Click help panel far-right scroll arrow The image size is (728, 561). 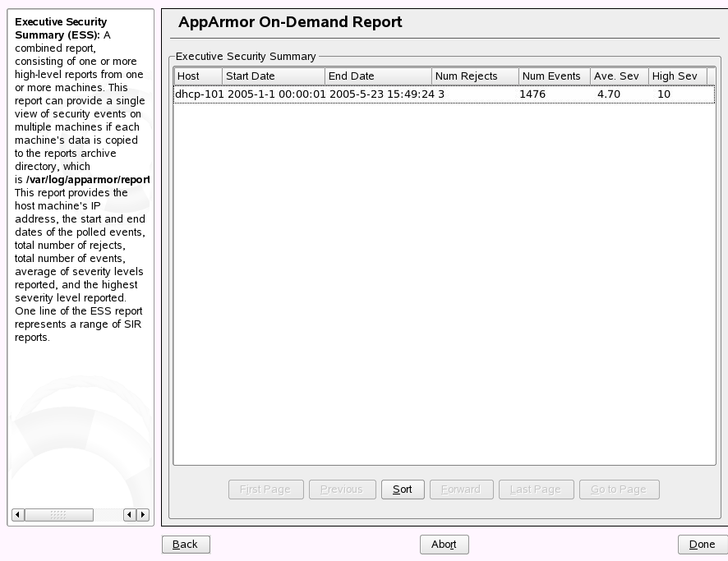[143, 515]
